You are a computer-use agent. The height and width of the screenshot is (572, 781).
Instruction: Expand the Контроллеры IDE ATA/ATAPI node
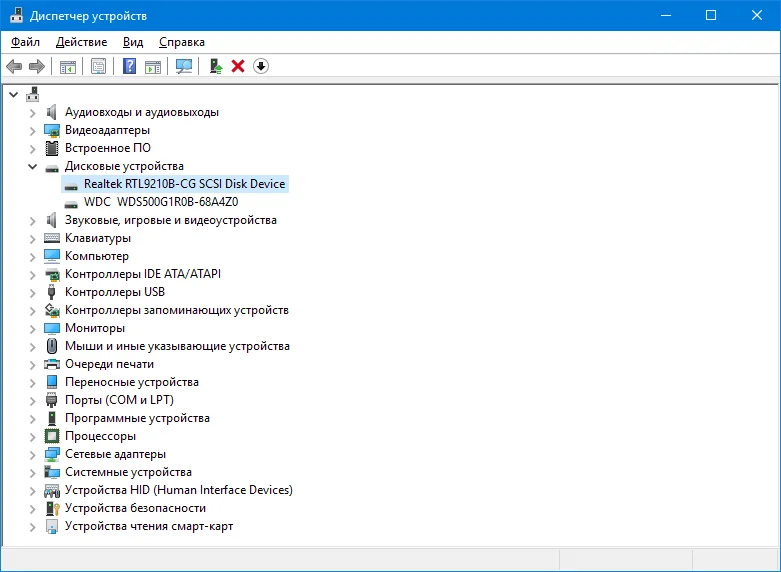pyautogui.click(x=32, y=275)
